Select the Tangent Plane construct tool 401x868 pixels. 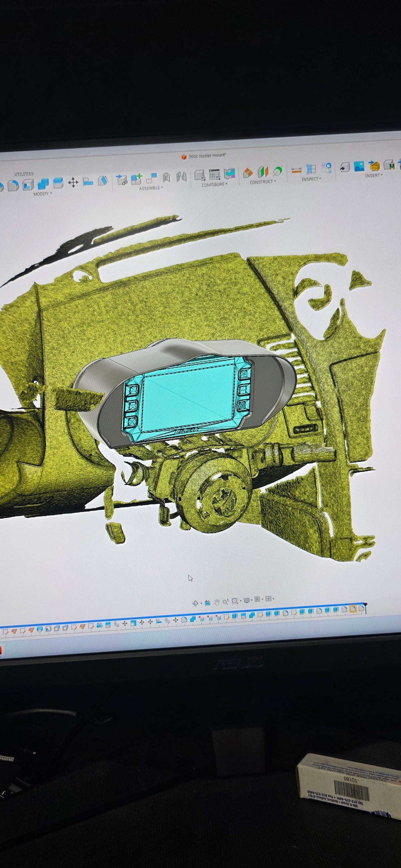278,171
